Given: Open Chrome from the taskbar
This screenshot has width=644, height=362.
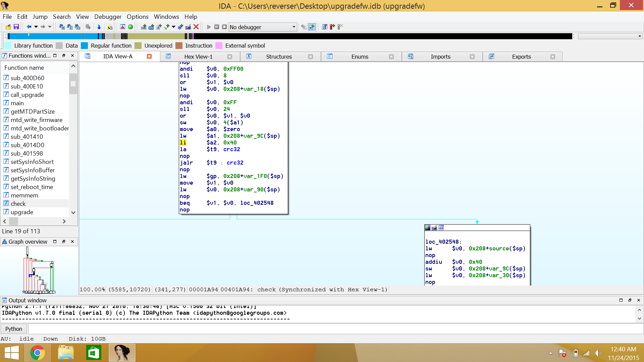Looking at the screenshot, I should pyautogui.click(x=38, y=353).
